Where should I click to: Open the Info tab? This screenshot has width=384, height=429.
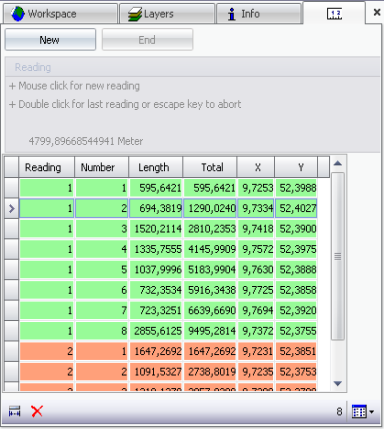coord(259,14)
